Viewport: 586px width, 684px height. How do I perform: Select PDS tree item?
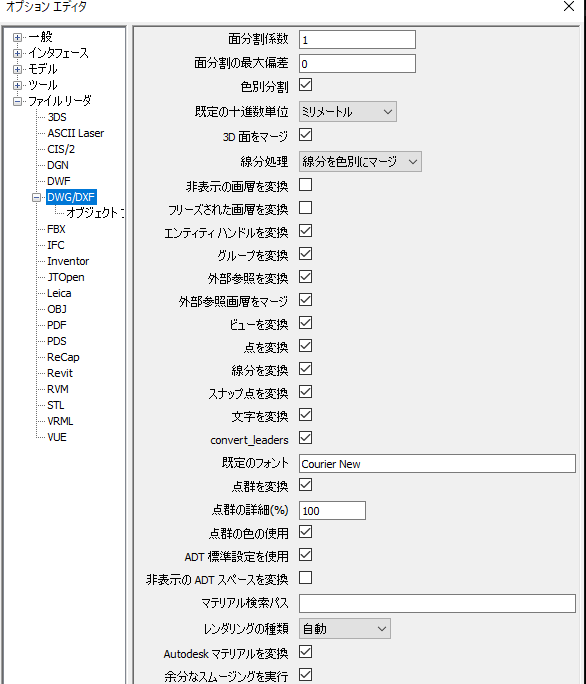pos(57,342)
